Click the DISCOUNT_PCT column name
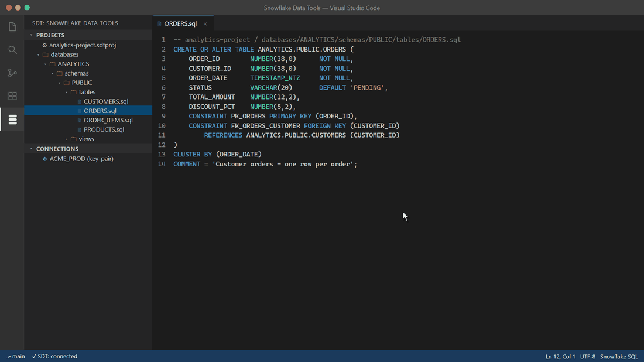 pyautogui.click(x=212, y=107)
